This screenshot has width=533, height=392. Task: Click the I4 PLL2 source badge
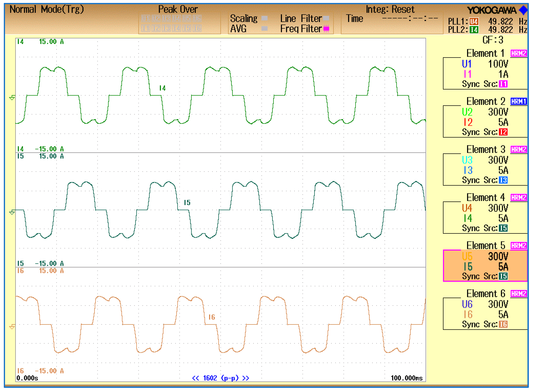(473, 30)
